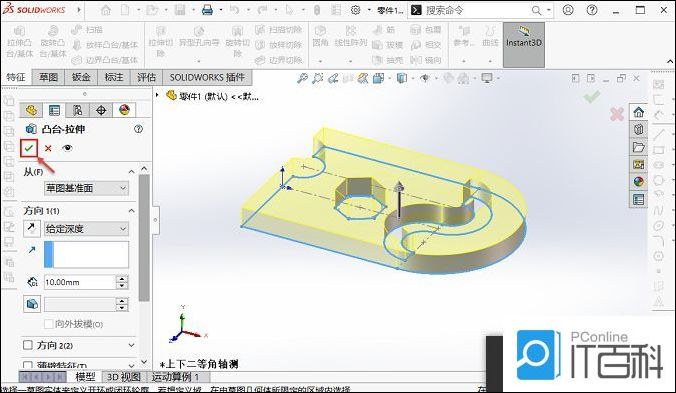Switch to the DisplayManager color ball tab
The image size is (676, 393).
point(124,110)
